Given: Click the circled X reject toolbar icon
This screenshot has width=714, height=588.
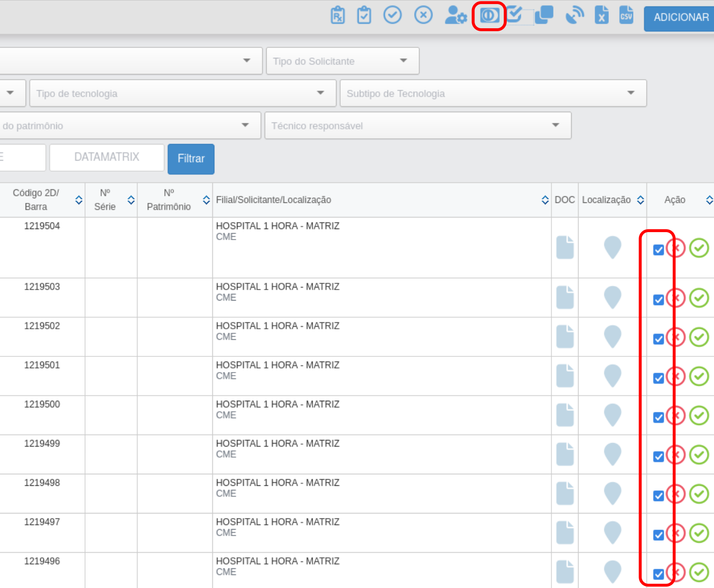Looking at the screenshot, I should [423, 15].
